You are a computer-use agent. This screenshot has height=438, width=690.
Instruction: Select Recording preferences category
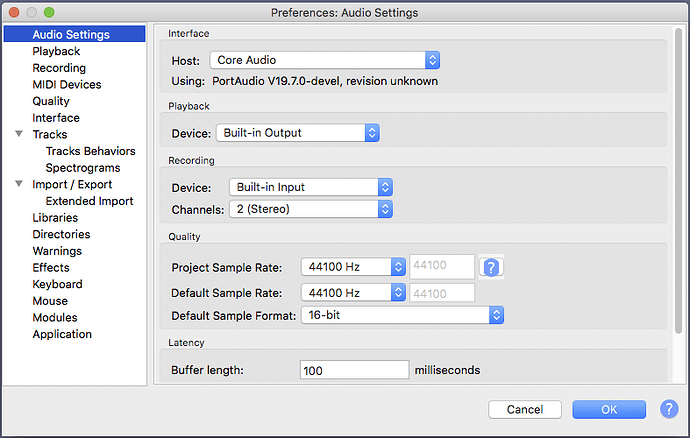59,68
